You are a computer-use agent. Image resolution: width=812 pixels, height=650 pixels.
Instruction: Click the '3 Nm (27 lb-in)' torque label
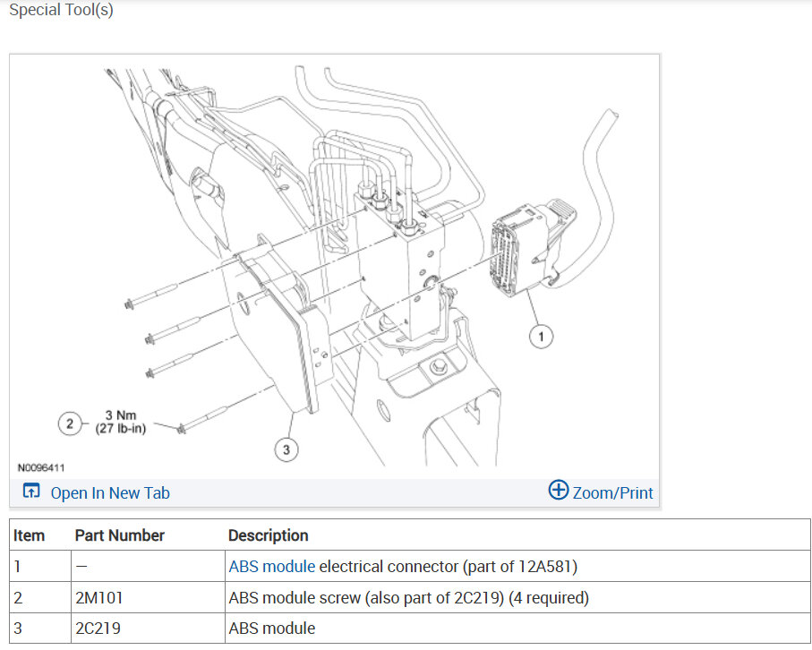(x=121, y=422)
